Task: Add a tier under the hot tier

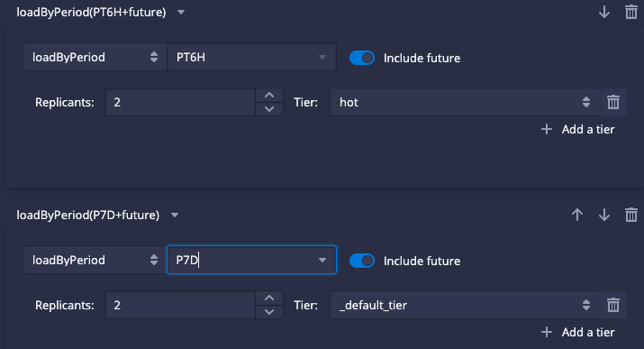Action: click(x=578, y=130)
